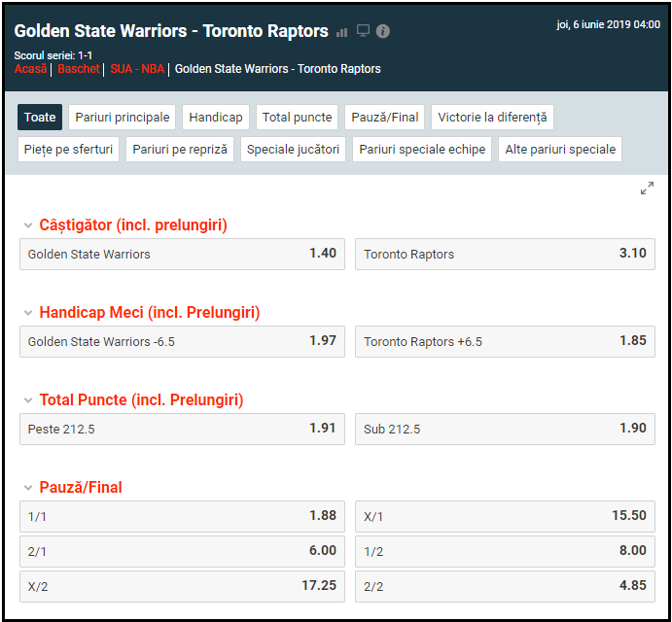Select the Toate filter tab
The width and height of the screenshot is (672, 622).
tap(40, 118)
